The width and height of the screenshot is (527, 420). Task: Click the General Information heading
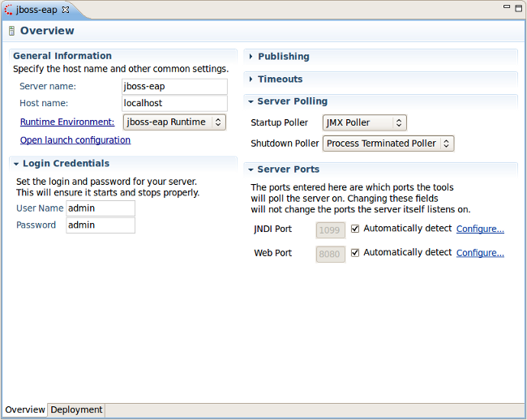coord(62,56)
